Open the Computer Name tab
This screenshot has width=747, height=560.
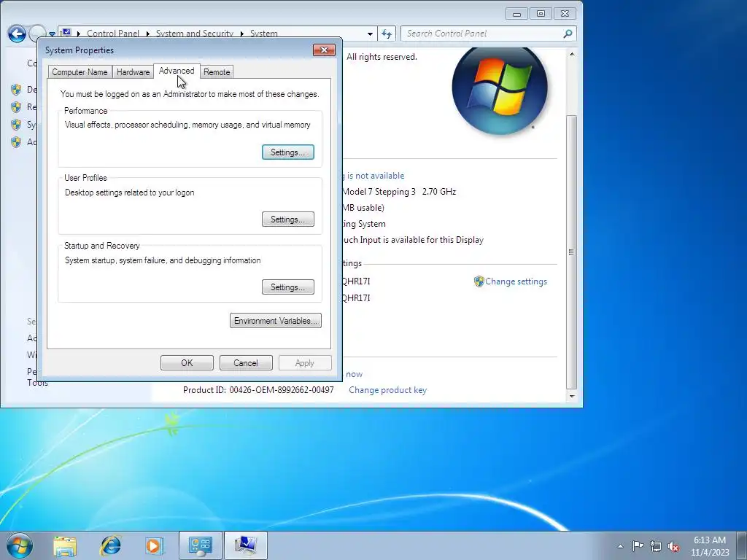[80, 72]
